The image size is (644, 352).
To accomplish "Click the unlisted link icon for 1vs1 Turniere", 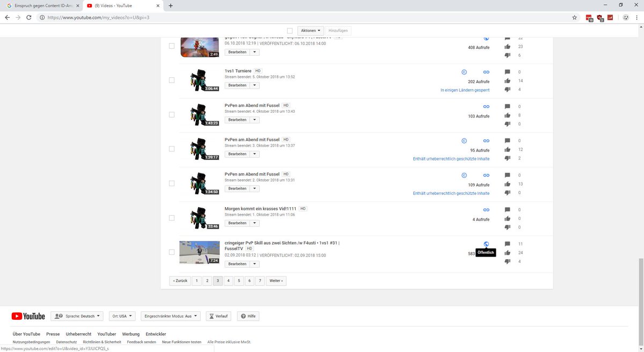I will point(486,71).
